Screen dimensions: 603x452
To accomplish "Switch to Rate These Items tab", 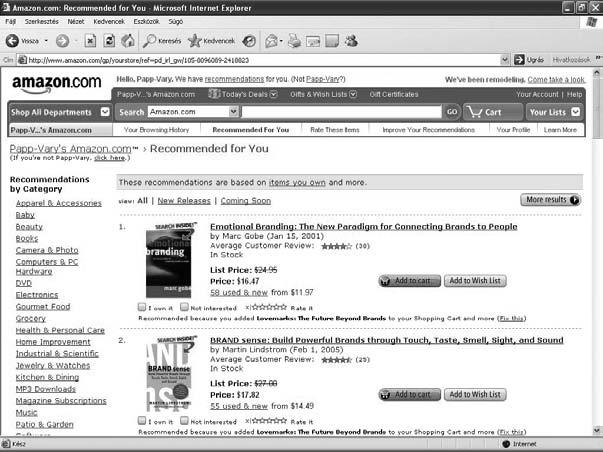I will pyautogui.click(x=335, y=130).
